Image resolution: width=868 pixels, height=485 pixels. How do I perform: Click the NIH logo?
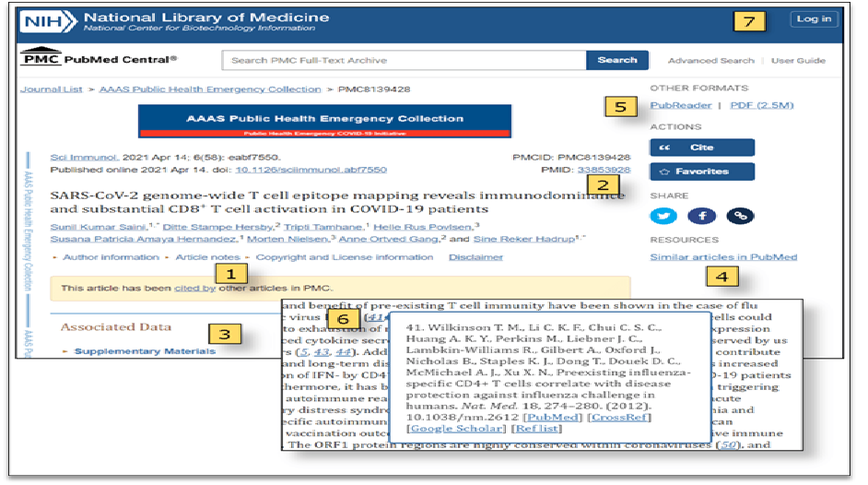tap(48, 21)
